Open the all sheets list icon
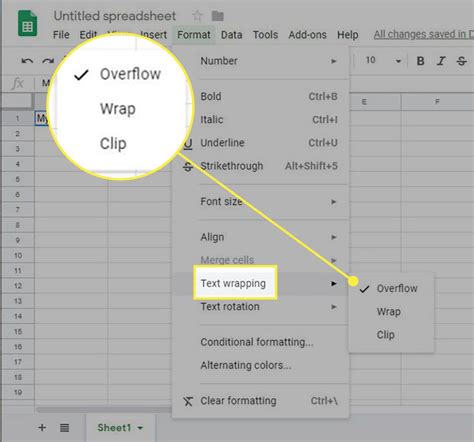Screen dimensions: 474x442 pos(64,428)
